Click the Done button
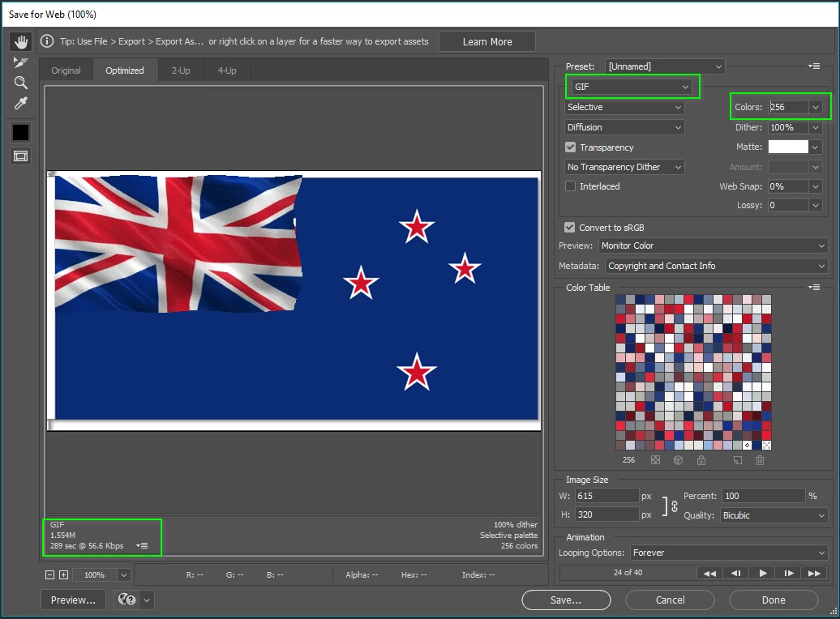 [774, 600]
